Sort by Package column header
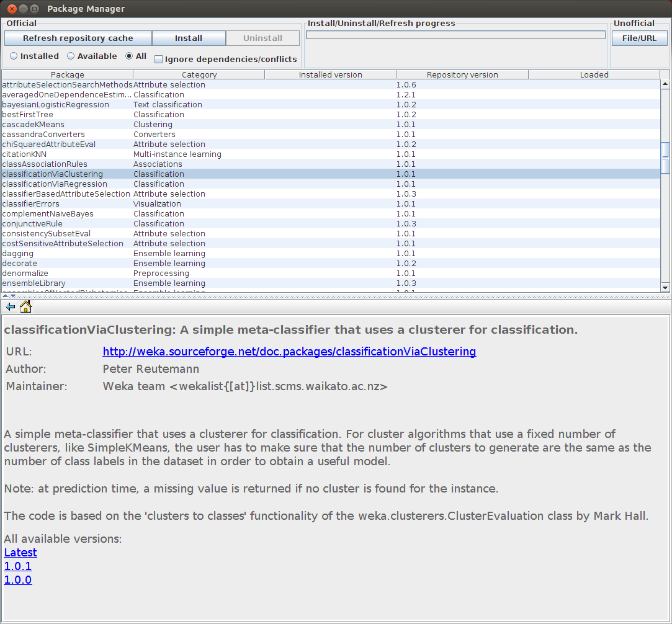Viewport: 672px width, 624px height. tap(67, 74)
